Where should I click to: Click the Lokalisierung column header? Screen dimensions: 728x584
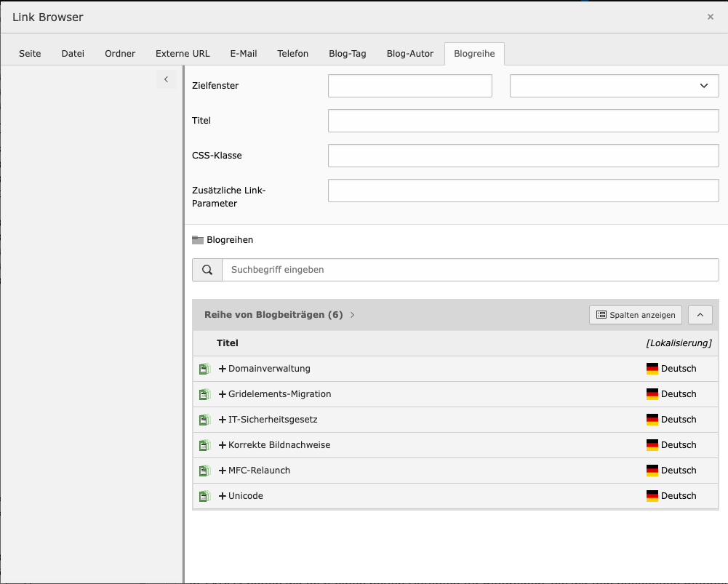click(x=679, y=343)
